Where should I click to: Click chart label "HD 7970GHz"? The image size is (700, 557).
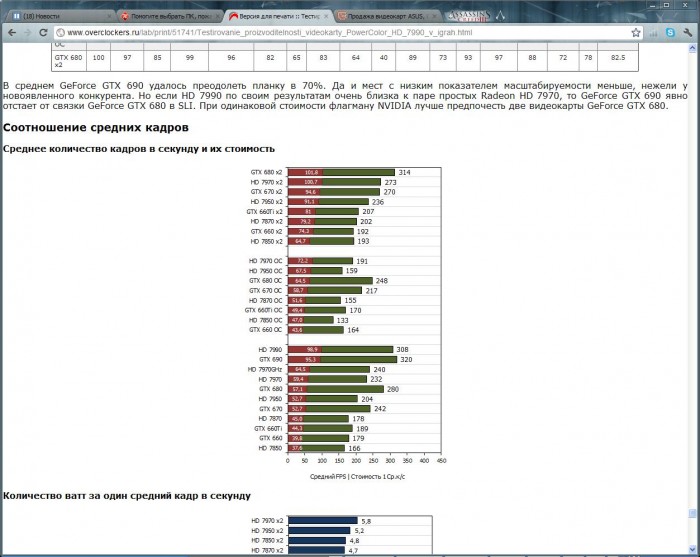(x=265, y=370)
